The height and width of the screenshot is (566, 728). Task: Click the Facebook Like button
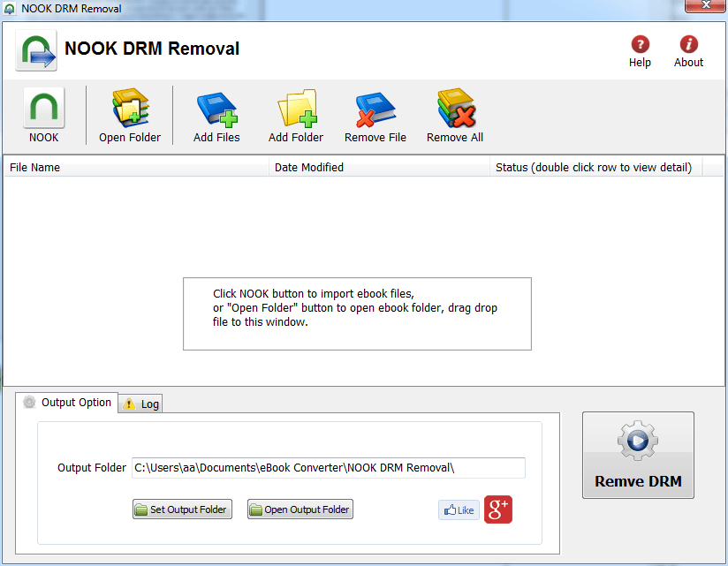click(459, 509)
